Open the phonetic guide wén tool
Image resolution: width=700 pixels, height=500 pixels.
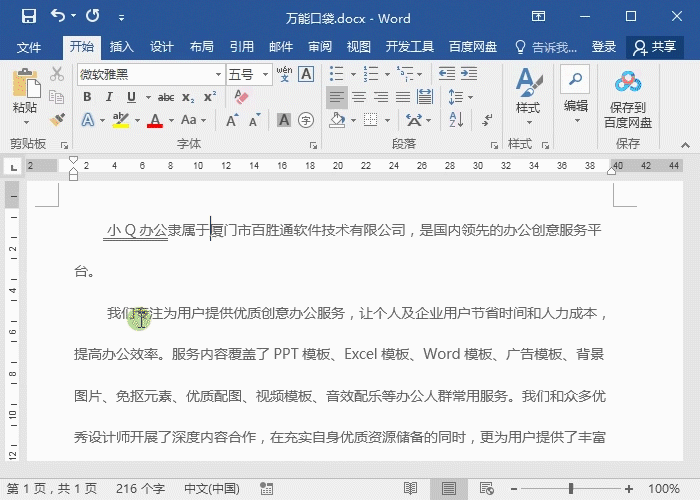point(284,74)
